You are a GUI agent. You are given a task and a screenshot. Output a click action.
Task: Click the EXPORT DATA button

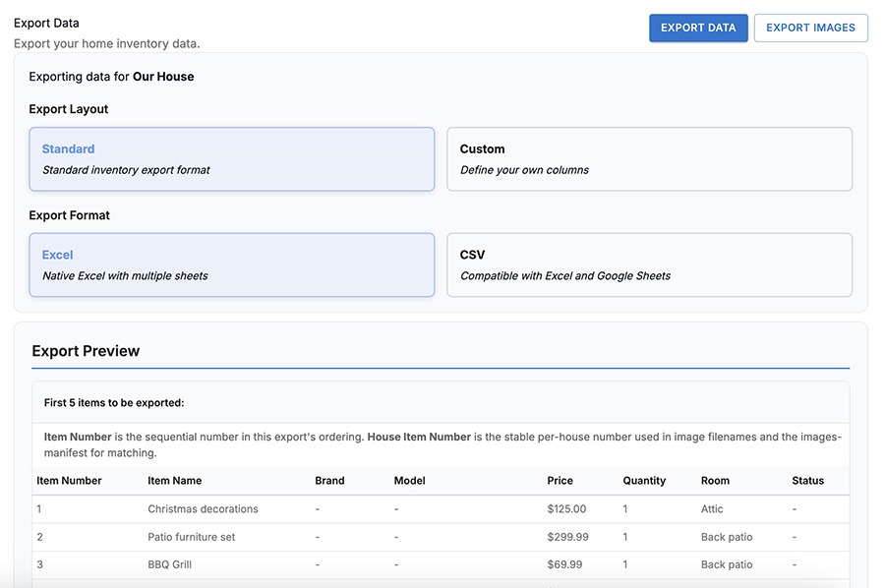698,28
